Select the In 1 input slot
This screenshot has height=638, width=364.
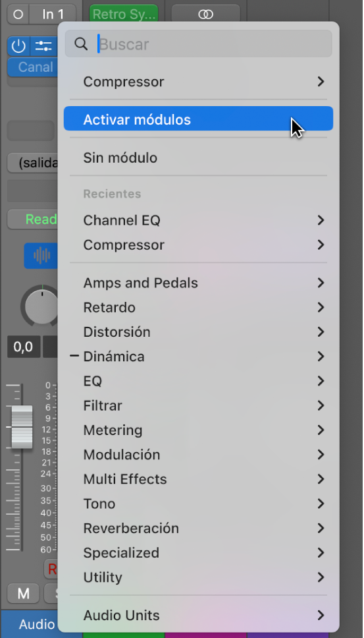click(x=53, y=14)
